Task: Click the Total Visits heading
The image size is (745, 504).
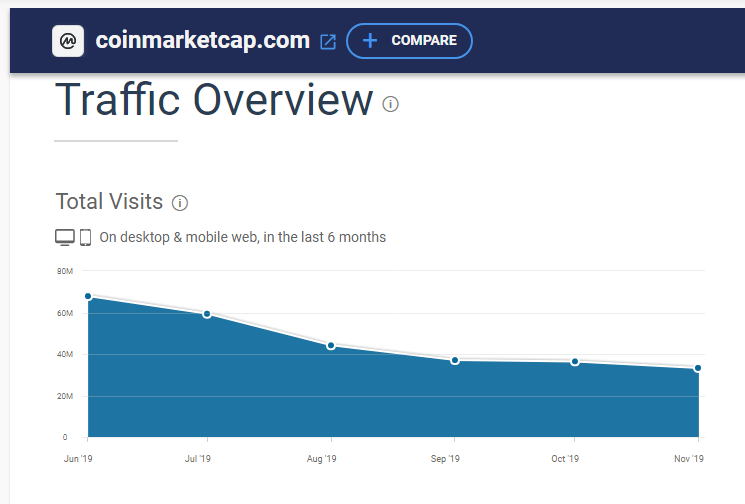Action: pyautogui.click(x=109, y=201)
